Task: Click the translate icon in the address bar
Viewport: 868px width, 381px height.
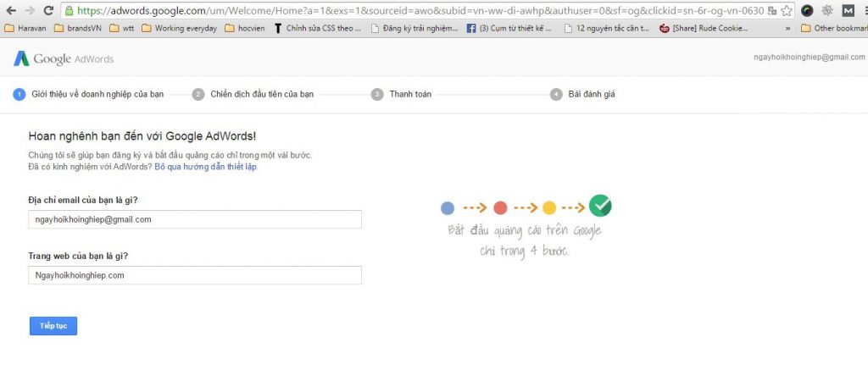Action: point(771,10)
